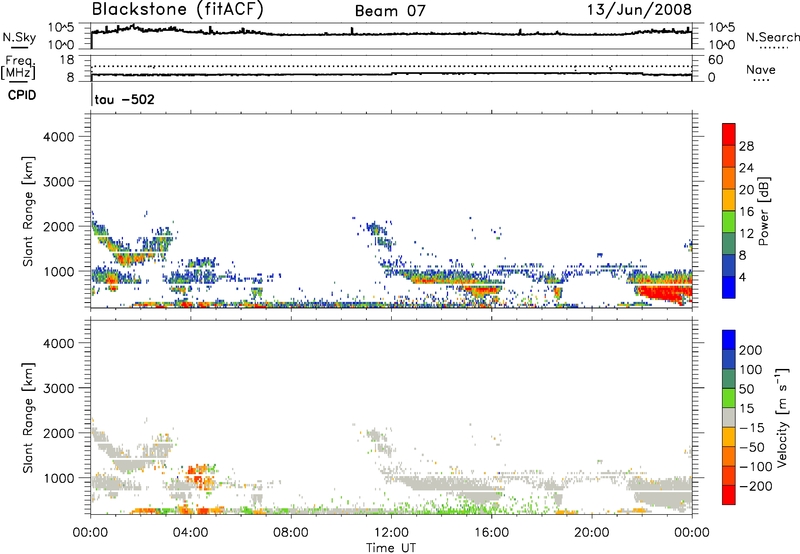Pick the red top segment of Power colorbar

(729, 134)
